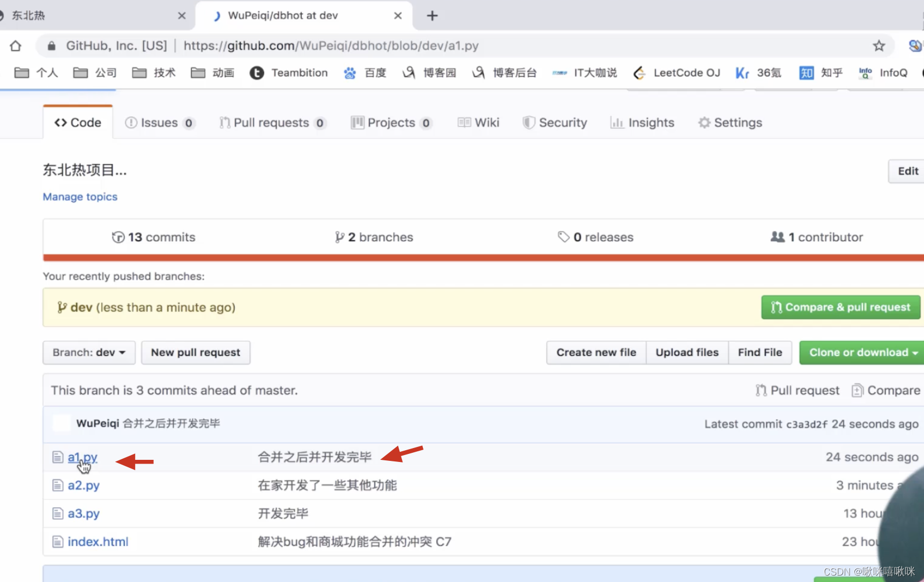Click Create new file button
This screenshot has height=582, width=924.
tap(596, 353)
